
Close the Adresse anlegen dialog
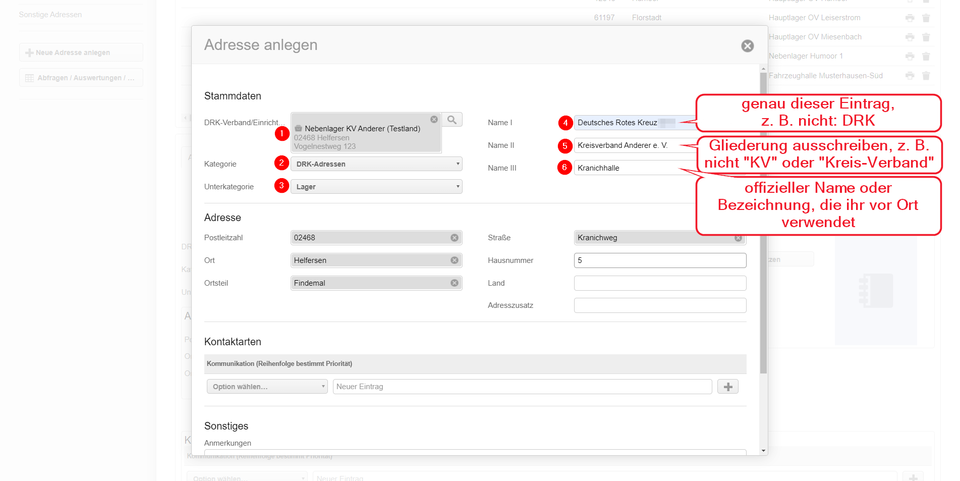[x=748, y=46]
